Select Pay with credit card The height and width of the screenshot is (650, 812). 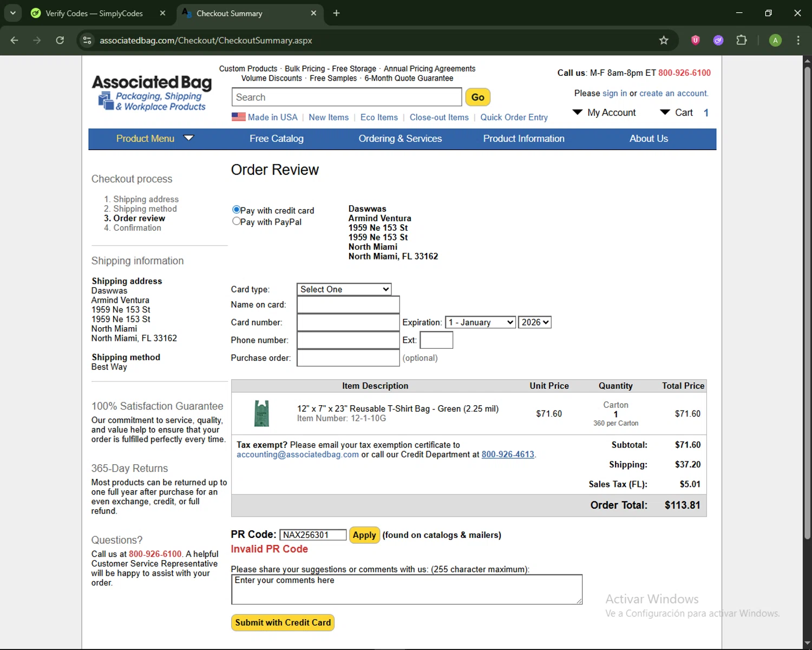[x=236, y=210]
